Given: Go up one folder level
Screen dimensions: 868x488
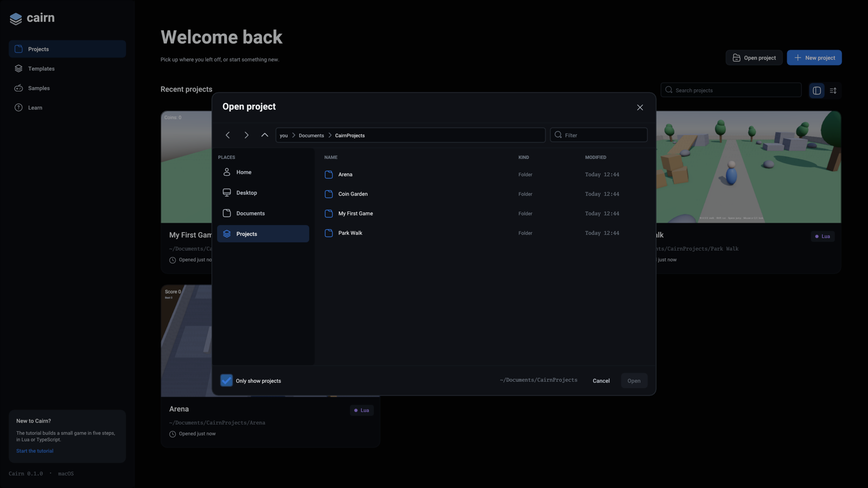Looking at the screenshot, I should 265,135.
